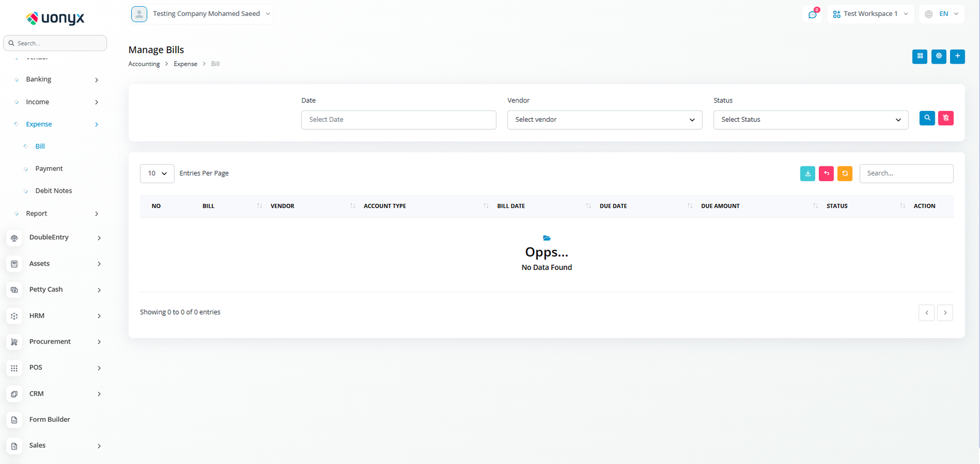Go to next page of table
The width and height of the screenshot is (980, 464).
tap(944, 313)
